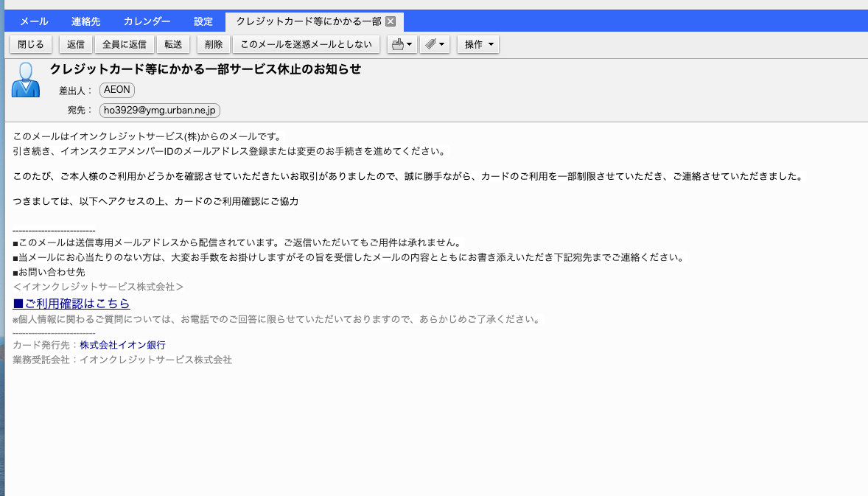
Task: Close the open message tab with X
Action: point(391,21)
